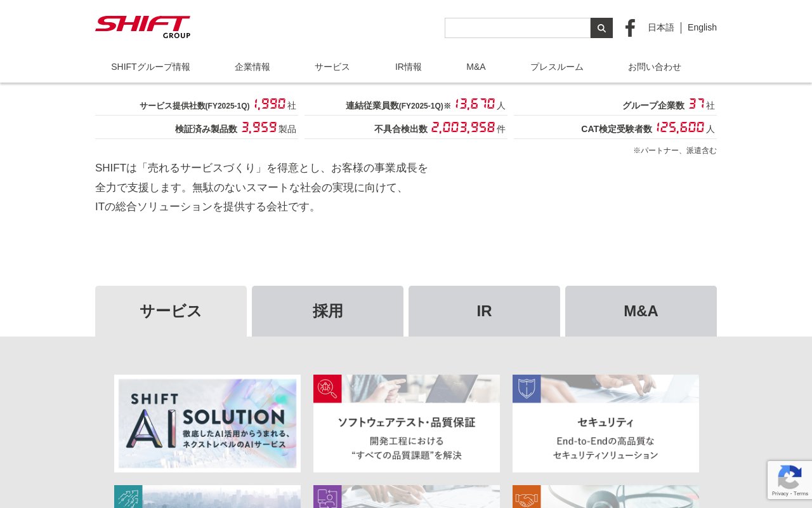812x508 pixels.
Task: Open the IR情報 menu
Action: pos(409,67)
